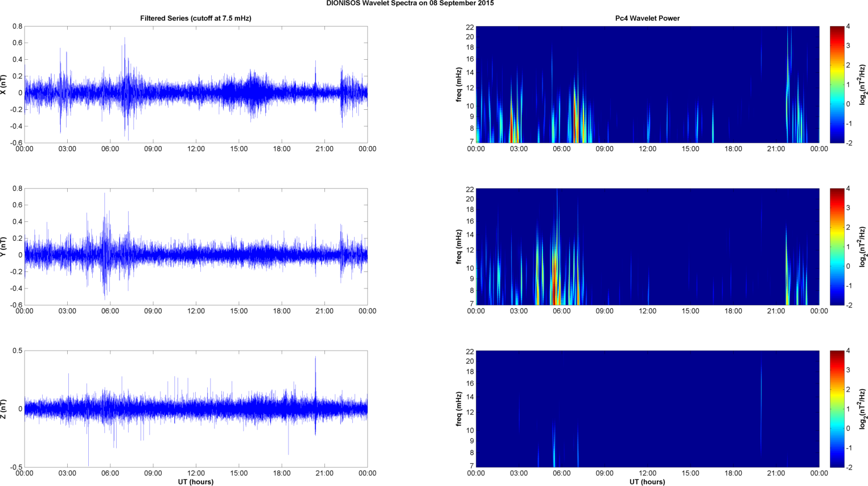
Task: Click 'freq (mHz)' label of the middle spectrogram
Action: pos(458,246)
